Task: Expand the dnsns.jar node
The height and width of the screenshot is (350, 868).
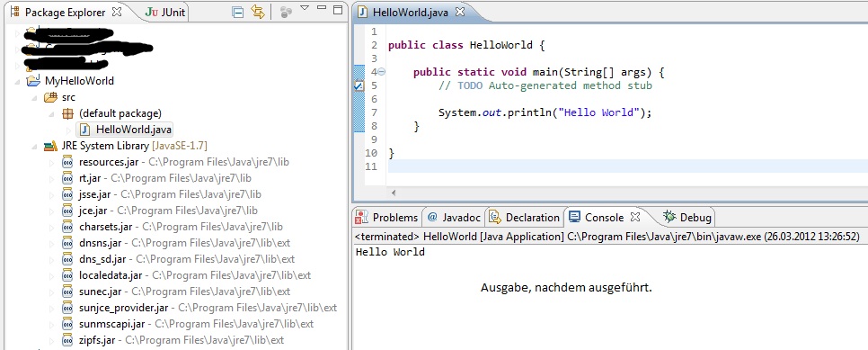Action: tap(53, 243)
